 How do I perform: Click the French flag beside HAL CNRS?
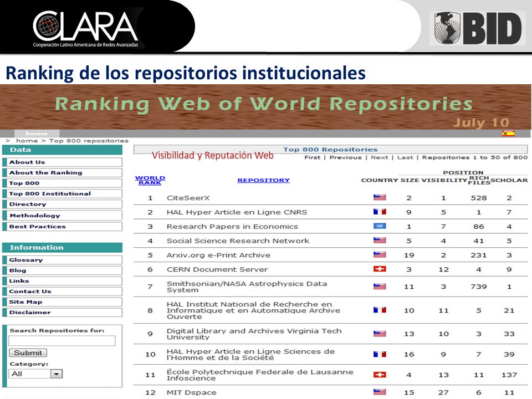(x=380, y=212)
